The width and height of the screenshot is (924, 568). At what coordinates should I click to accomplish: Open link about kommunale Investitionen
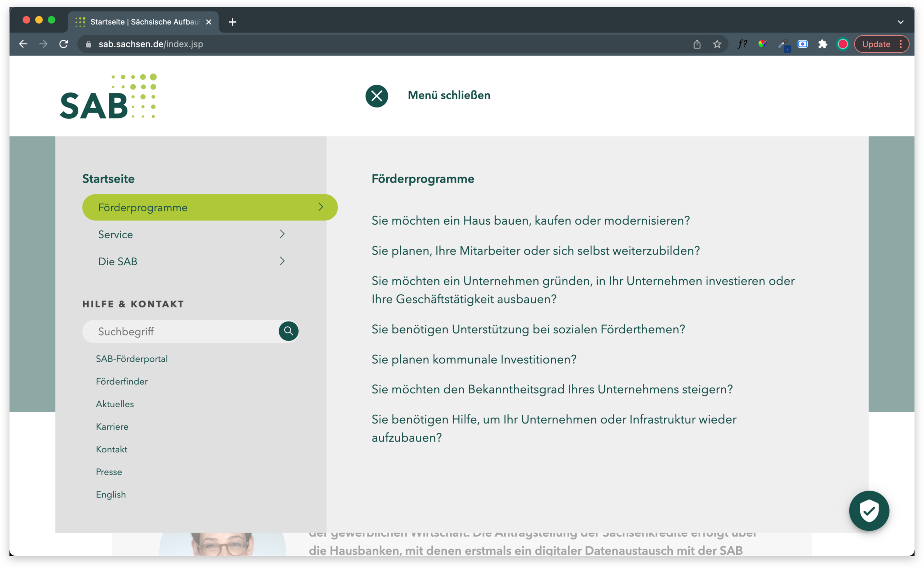(x=474, y=360)
